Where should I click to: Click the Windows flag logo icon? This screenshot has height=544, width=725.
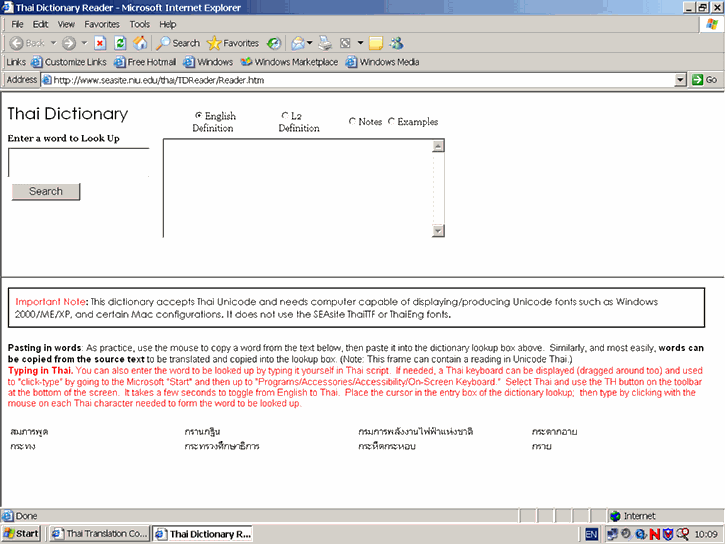pos(712,24)
